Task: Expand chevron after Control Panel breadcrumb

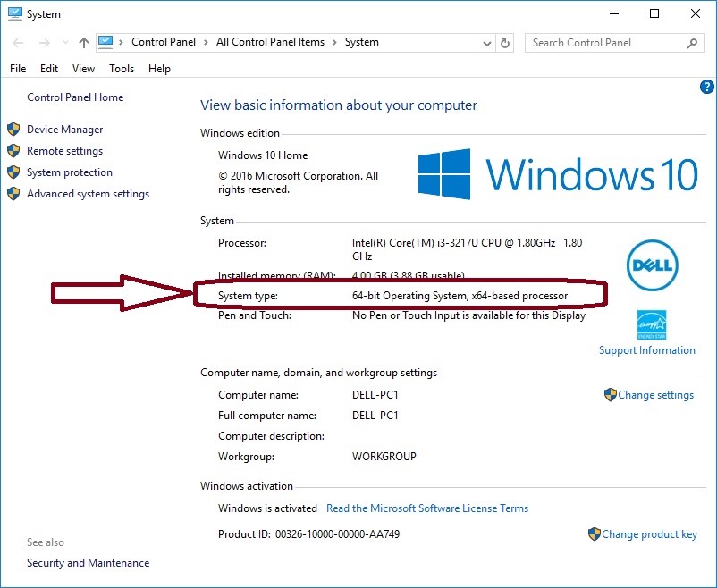Action: point(206,43)
